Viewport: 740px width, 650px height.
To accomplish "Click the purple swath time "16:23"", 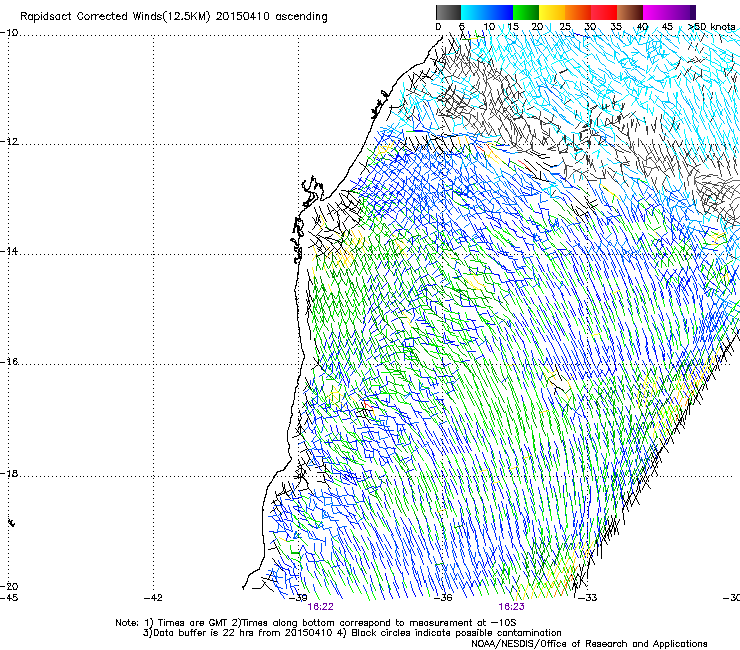I will click(x=512, y=607).
